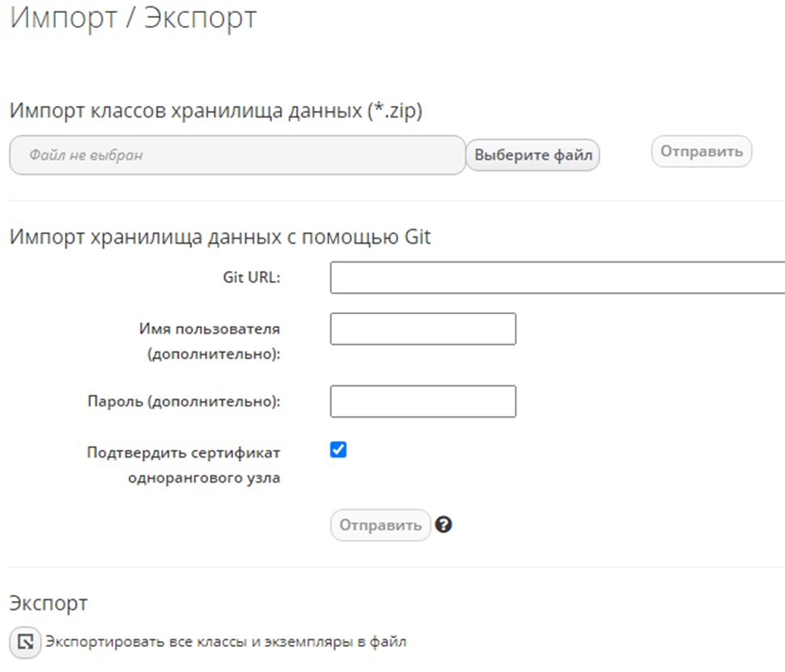Click the 'Подтвердить сертификат однорангового узла' label
Screen dimensions: 785x672
click(x=184, y=465)
